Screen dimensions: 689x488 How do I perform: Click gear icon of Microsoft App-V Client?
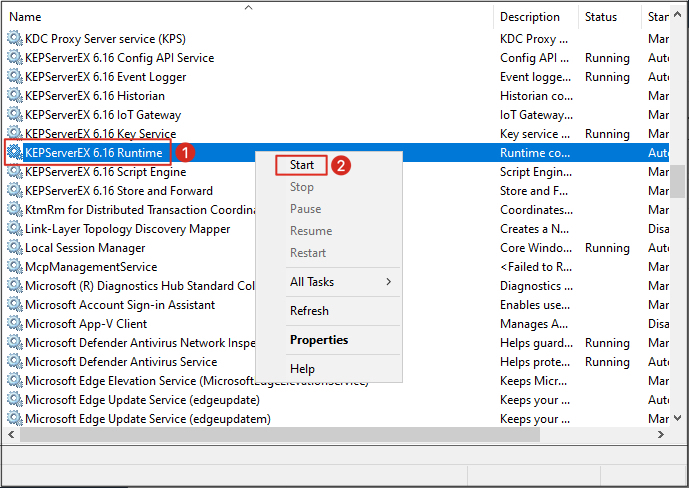pos(15,323)
